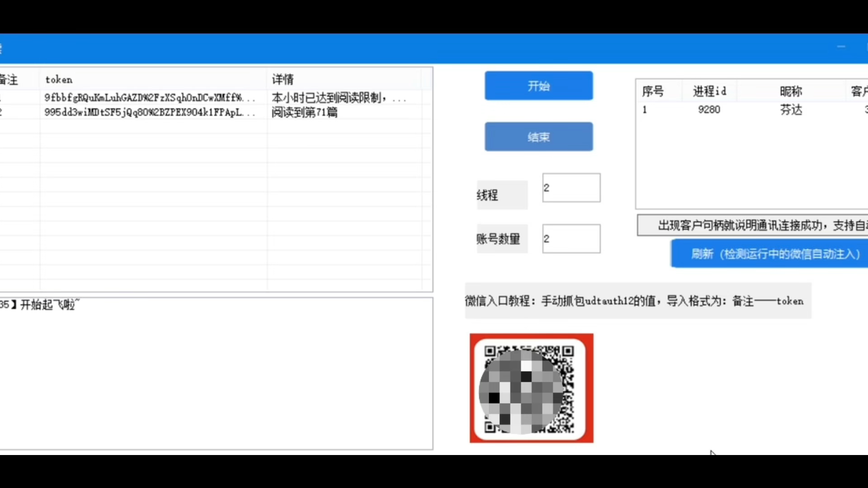This screenshot has width=868, height=488.
Task: Click serial number cell 1 in process table
Action: (645, 110)
